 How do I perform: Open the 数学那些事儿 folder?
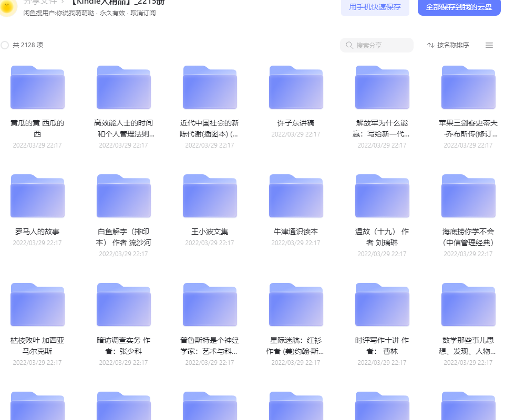coord(468,305)
